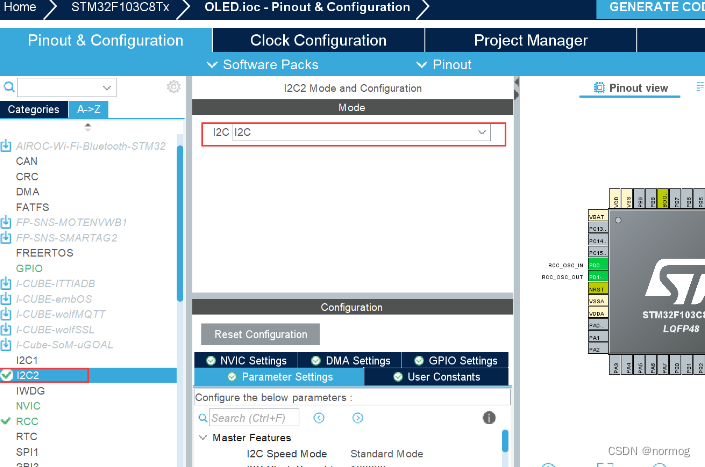Click the info icon in parameter settings

click(489, 418)
